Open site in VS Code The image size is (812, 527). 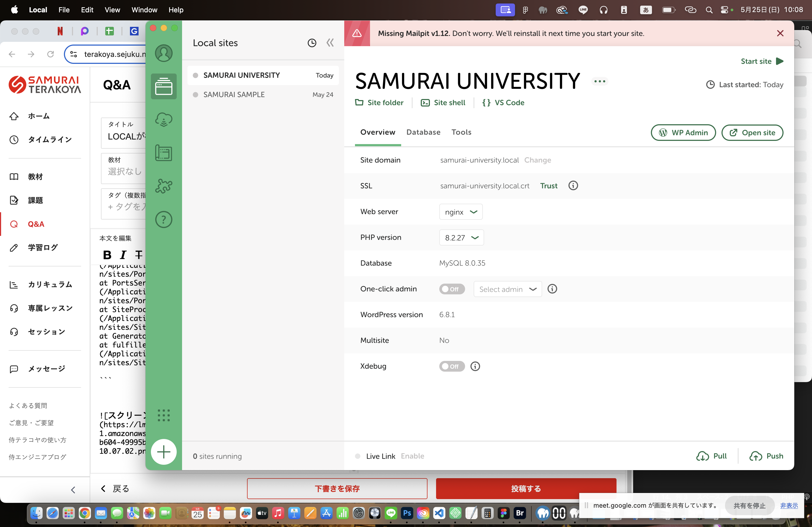503,103
